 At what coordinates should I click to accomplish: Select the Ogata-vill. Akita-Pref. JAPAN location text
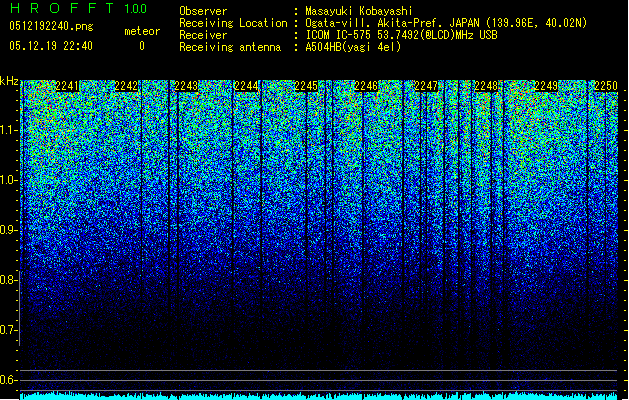[x=446, y=23]
